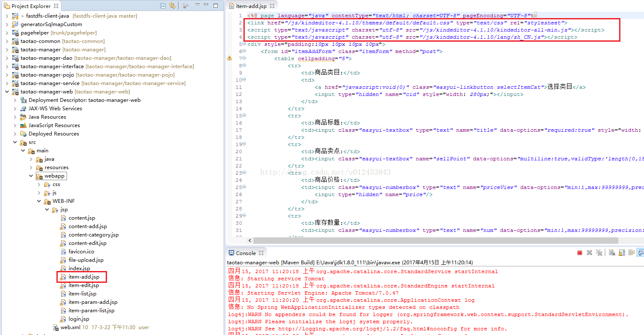Select item-param-add.jsp in the tree
The image size is (644, 335).
coord(93,302)
